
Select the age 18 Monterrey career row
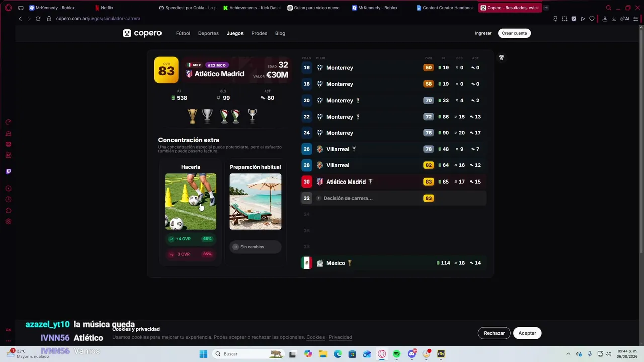[393, 84]
